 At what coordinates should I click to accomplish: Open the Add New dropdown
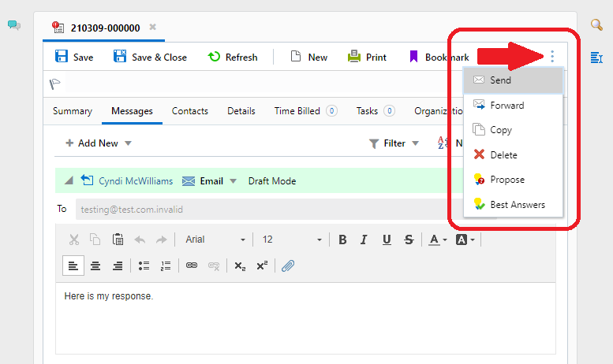(x=99, y=143)
